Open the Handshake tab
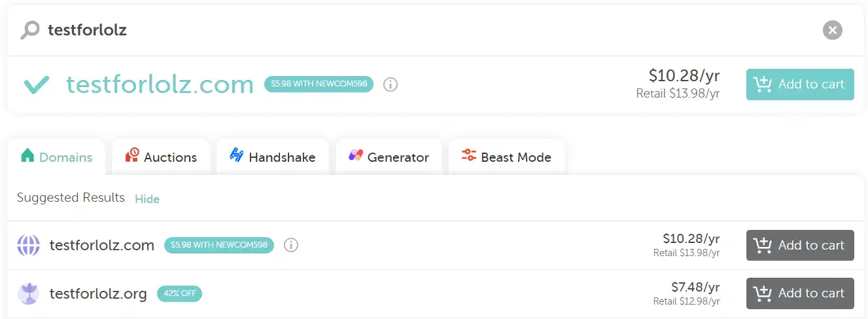Image resolution: width=868 pixels, height=319 pixels. [x=272, y=157]
